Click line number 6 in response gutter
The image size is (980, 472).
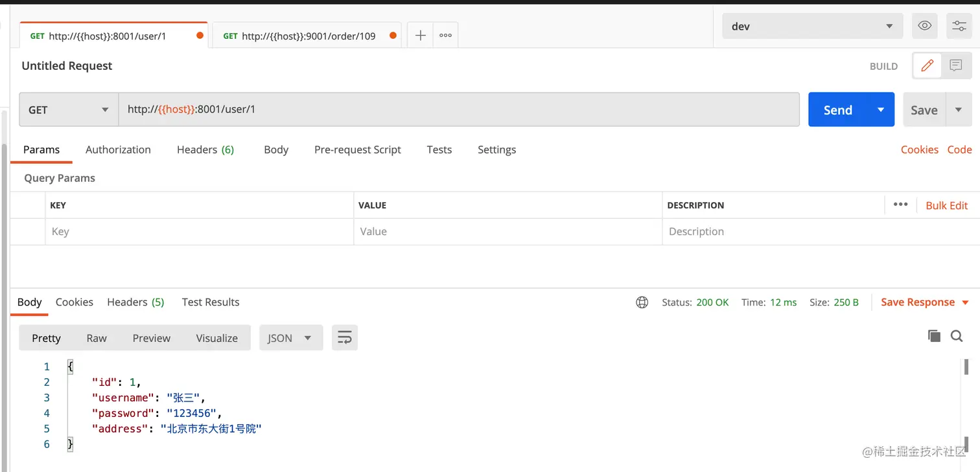pos(47,444)
